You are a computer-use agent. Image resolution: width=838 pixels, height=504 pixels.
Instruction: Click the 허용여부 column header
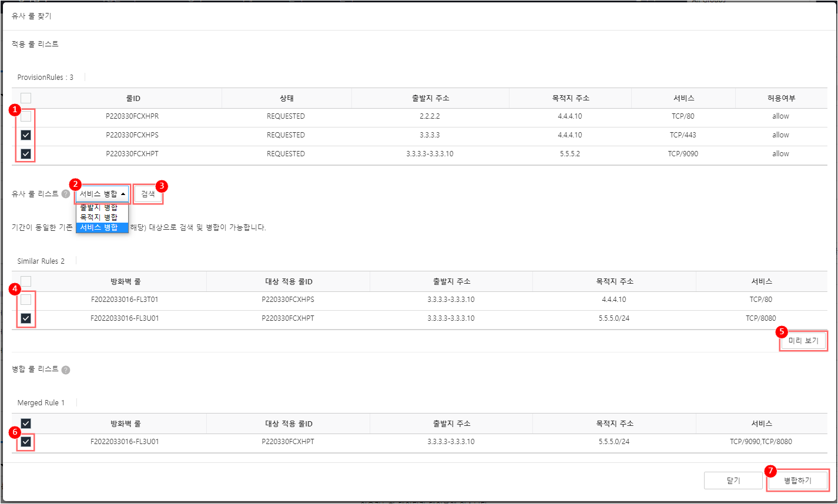[x=781, y=98]
